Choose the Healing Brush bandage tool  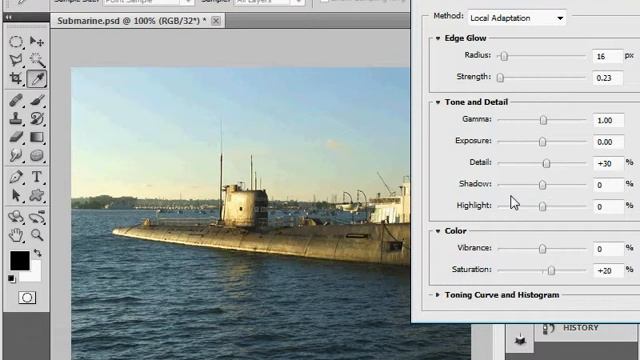click(16, 100)
